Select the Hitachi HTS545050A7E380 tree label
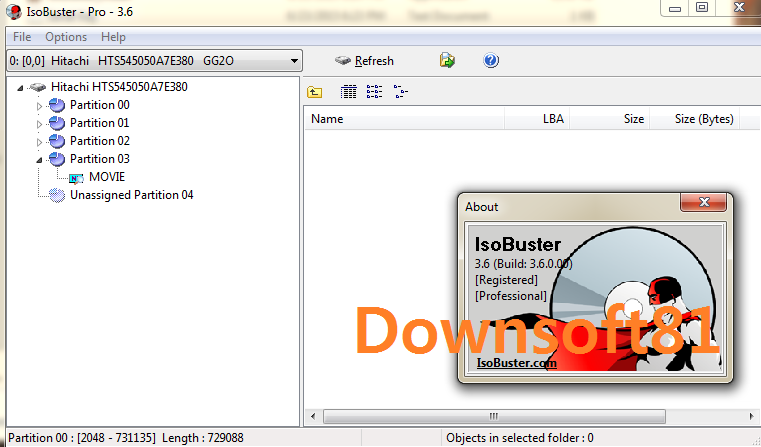The height and width of the screenshot is (447, 761). 119,87
